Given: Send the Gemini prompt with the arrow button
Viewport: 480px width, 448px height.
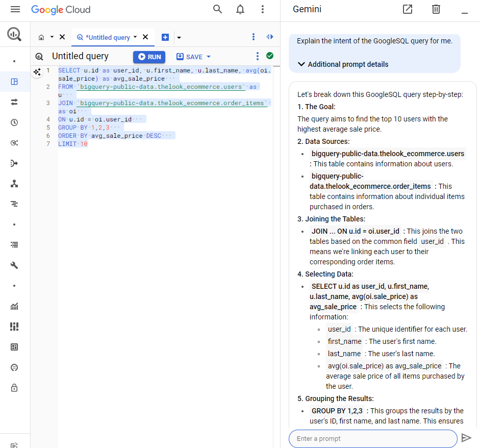Looking at the screenshot, I should point(466,438).
